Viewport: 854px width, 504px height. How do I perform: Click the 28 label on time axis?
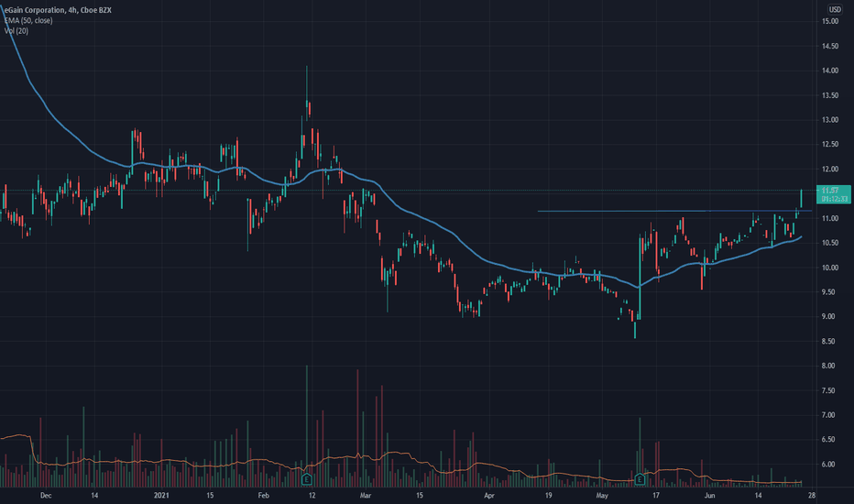[x=812, y=495]
